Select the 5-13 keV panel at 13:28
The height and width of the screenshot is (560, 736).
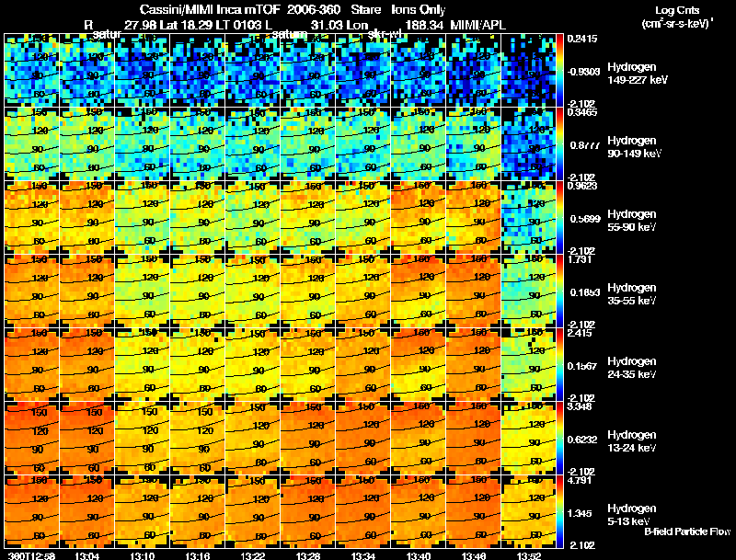click(x=308, y=512)
